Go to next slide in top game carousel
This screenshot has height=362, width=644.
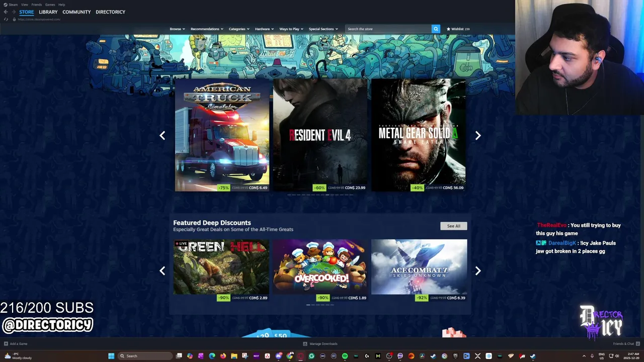[478, 135]
